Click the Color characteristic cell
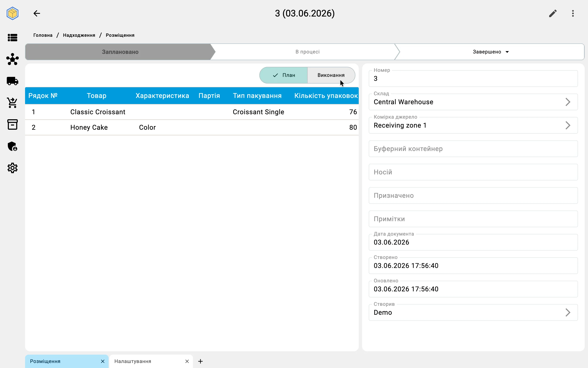 tap(147, 127)
